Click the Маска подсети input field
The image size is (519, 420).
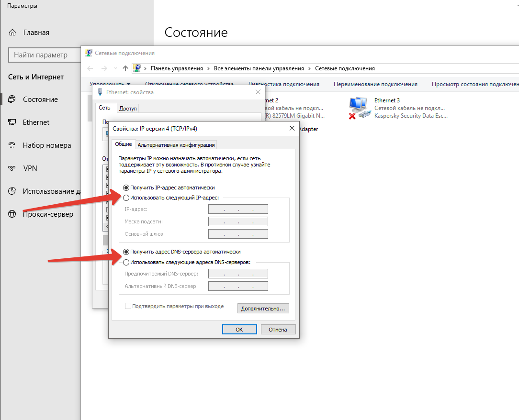238,221
